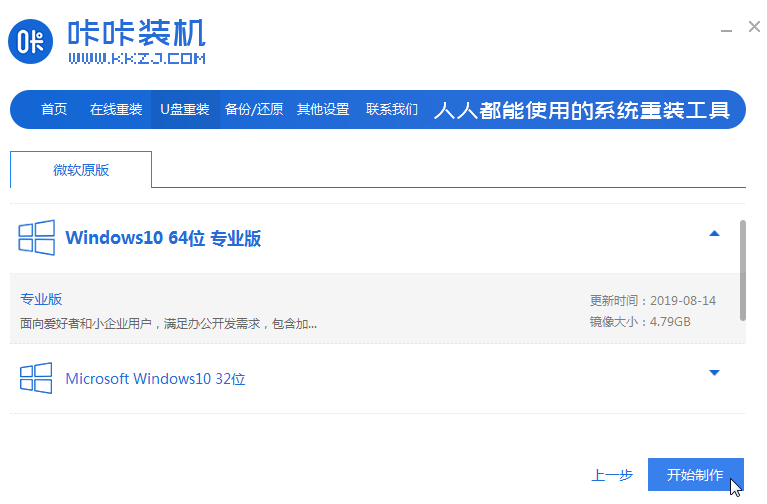The width and height of the screenshot is (767, 504).
Task: Click the 咔咔装机 logo icon
Action: (33, 40)
